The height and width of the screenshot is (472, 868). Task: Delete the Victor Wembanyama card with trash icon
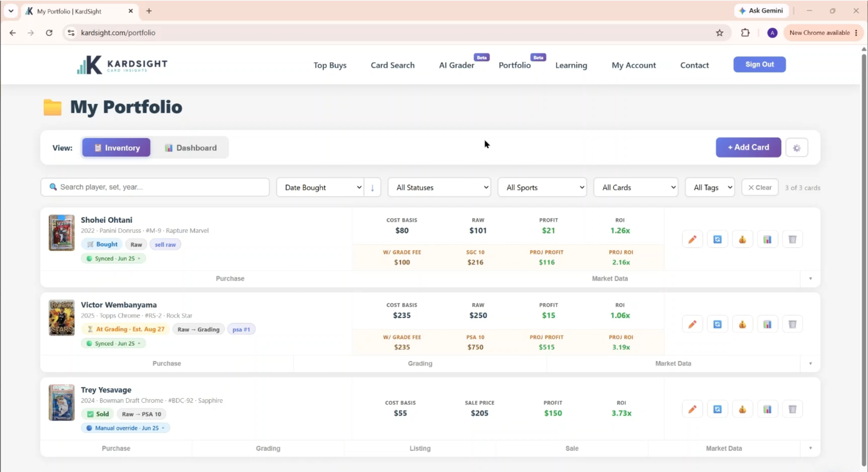pyautogui.click(x=793, y=324)
